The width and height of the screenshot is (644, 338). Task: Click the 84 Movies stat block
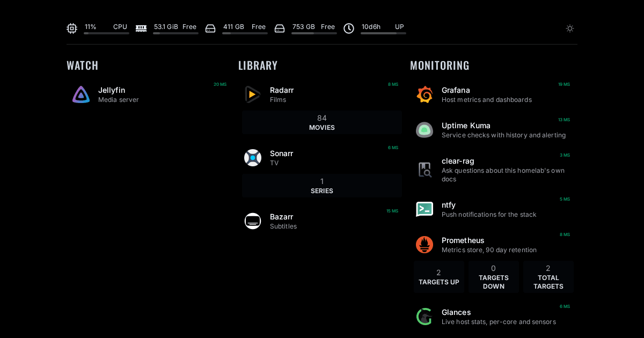(x=321, y=122)
